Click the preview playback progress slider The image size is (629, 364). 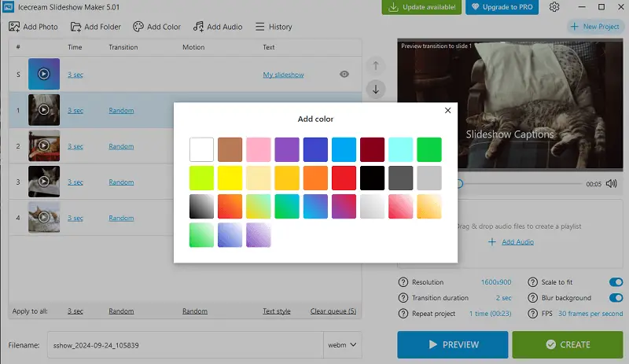point(520,184)
